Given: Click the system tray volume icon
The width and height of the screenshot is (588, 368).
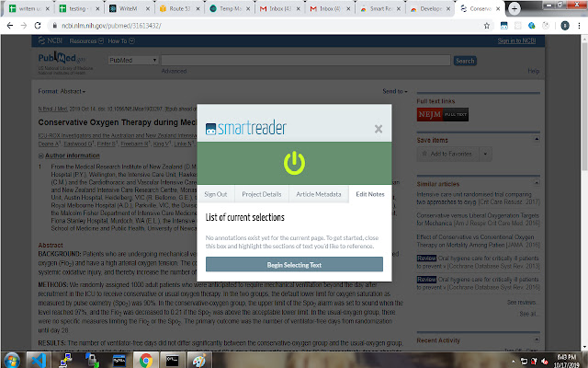Looking at the screenshot, I should pos(544,362).
